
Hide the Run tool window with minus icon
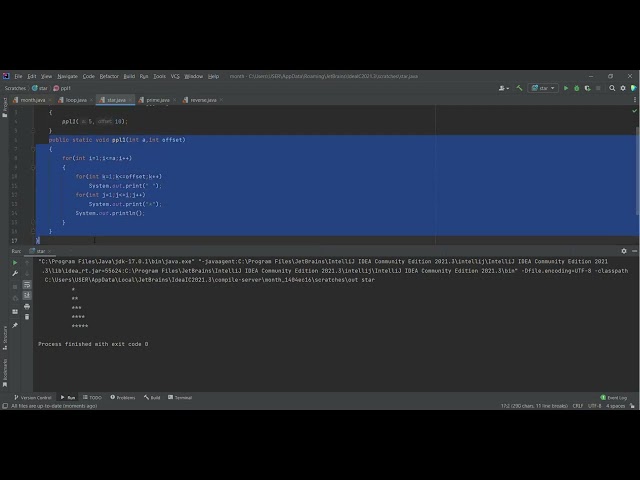point(634,251)
